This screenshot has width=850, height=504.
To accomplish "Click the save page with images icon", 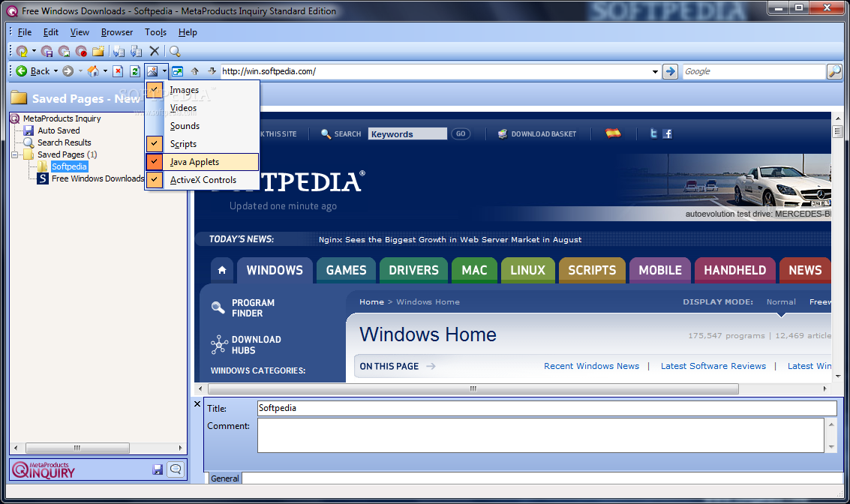I will (64, 52).
